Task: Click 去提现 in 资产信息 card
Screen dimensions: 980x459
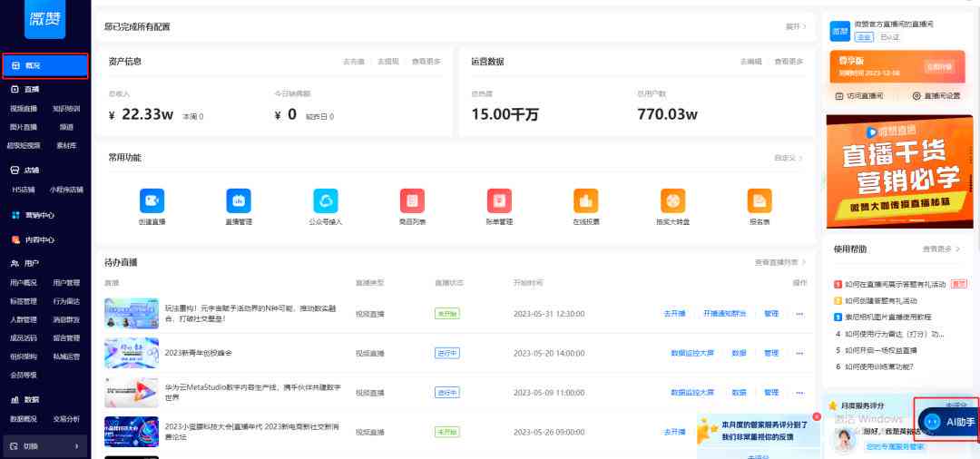Action: [x=388, y=61]
